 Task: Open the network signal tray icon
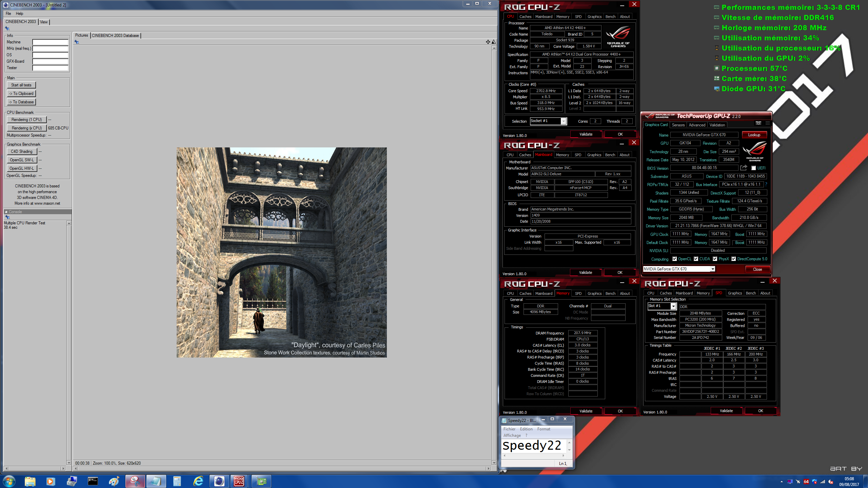coord(823,482)
